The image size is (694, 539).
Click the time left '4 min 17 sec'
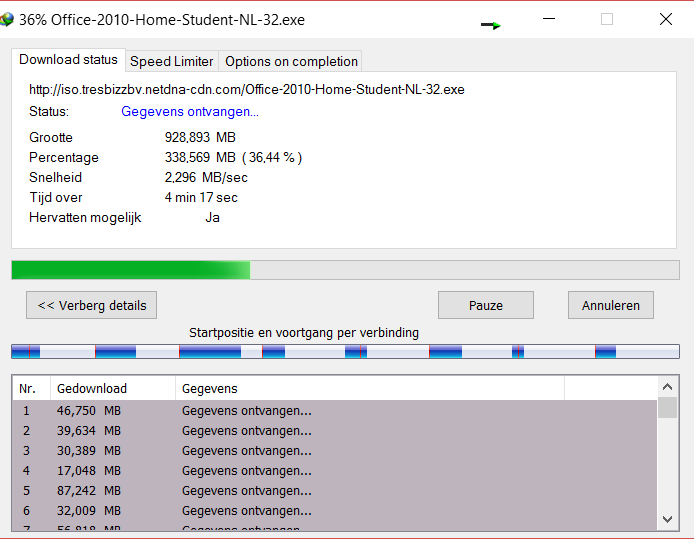tap(201, 197)
